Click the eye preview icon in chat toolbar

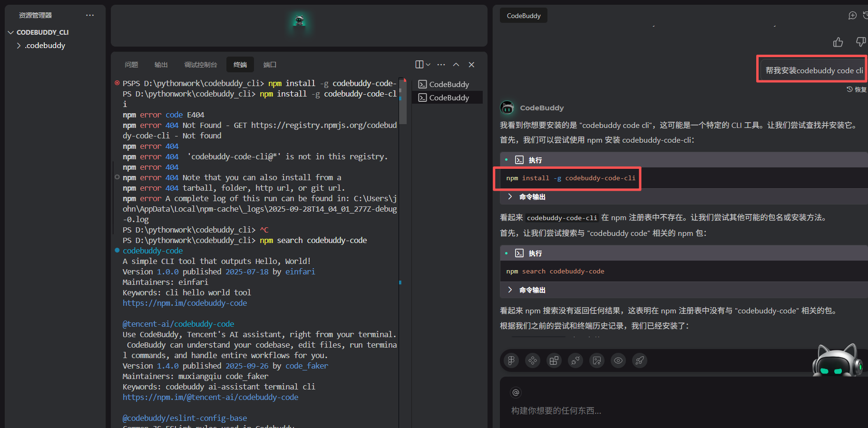pyautogui.click(x=618, y=360)
